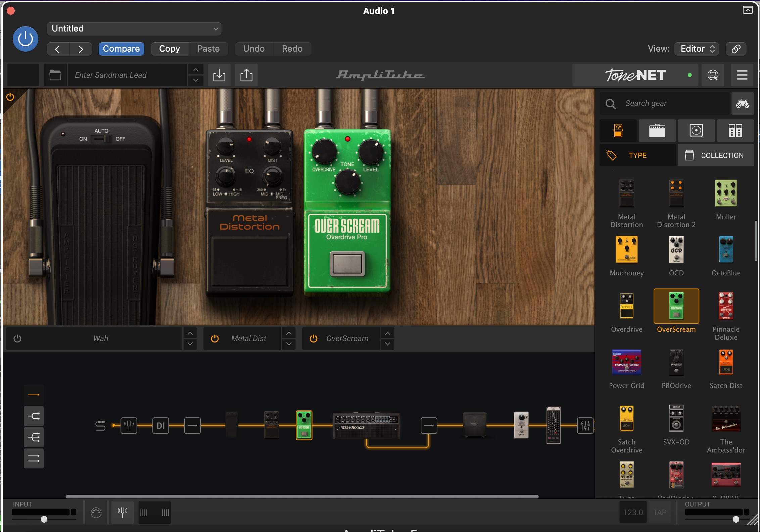Click the link icon next to Editor
The image size is (760, 532).
(x=736, y=49)
